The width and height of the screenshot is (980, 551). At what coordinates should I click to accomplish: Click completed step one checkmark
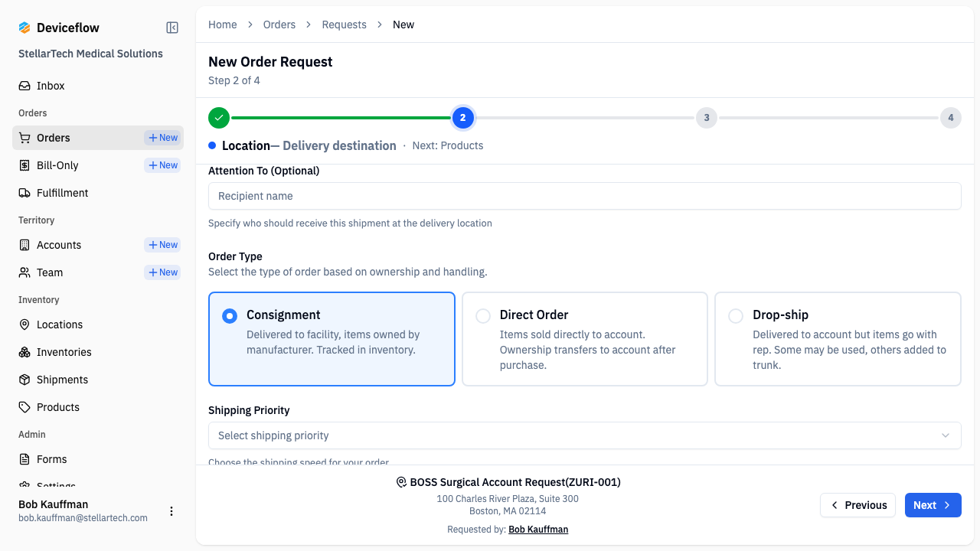pos(219,118)
